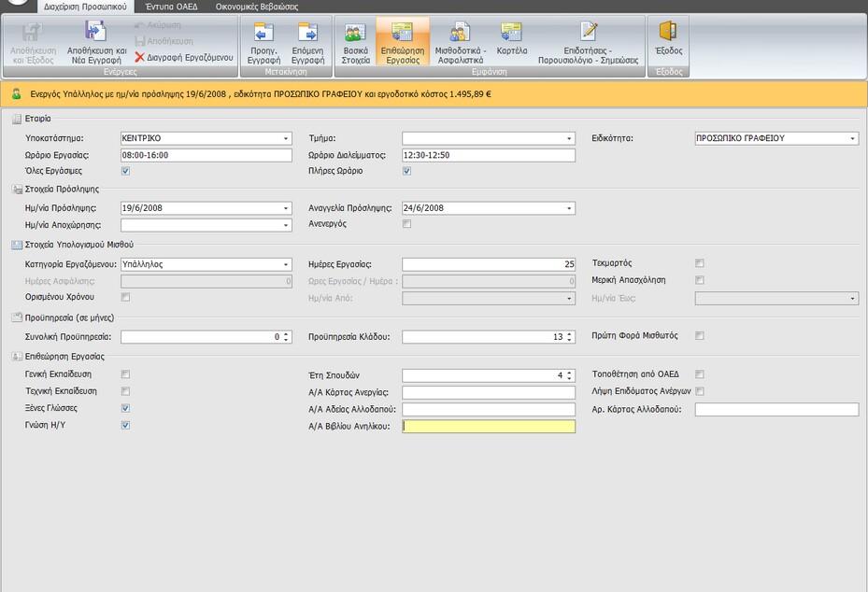Open Υποκατάστημα dropdown showing ΚΕΝΤΡΙΚΟ
Viewport: 868px width, 592px height.
(286, 138)
